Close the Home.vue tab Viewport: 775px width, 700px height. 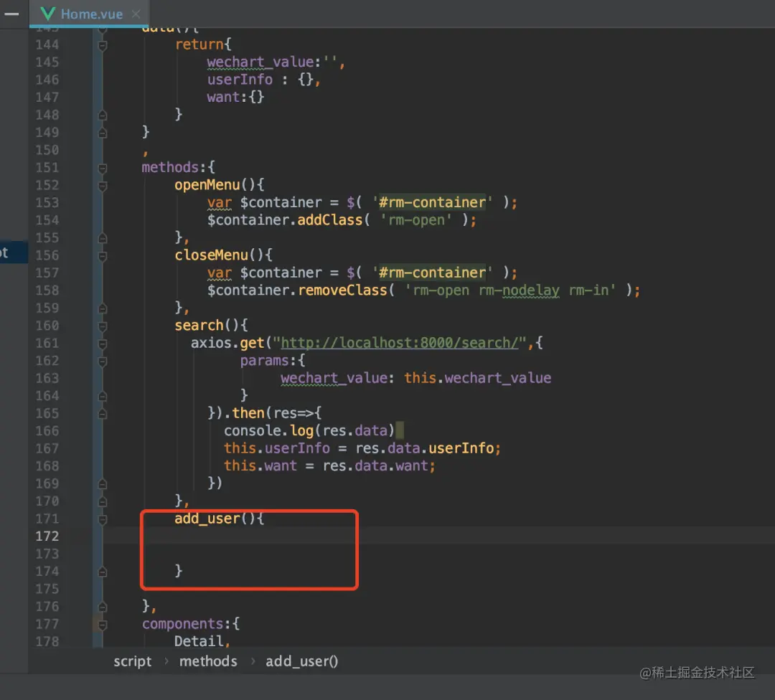pos(136,14)
